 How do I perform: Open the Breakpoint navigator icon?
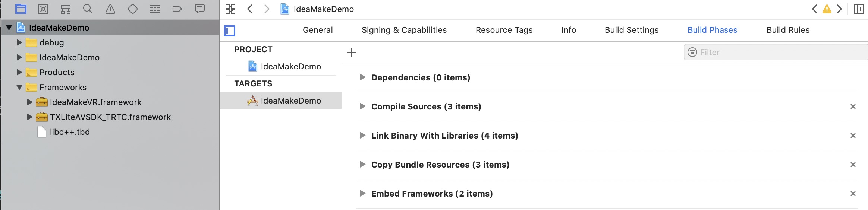(x=177, y=9)
